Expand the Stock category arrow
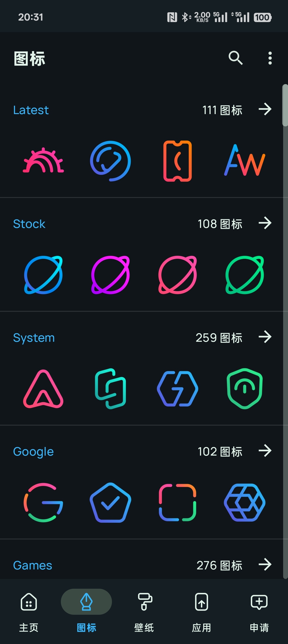288x644 pixels. click(265, 223)
